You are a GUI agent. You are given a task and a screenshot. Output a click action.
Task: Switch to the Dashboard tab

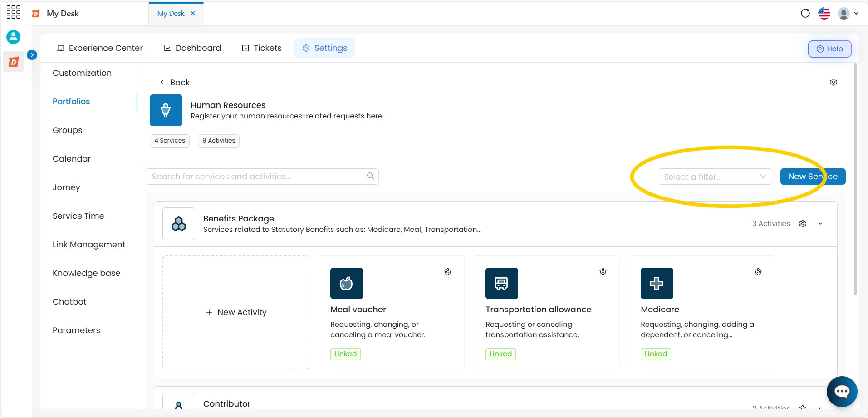point(192,48)
